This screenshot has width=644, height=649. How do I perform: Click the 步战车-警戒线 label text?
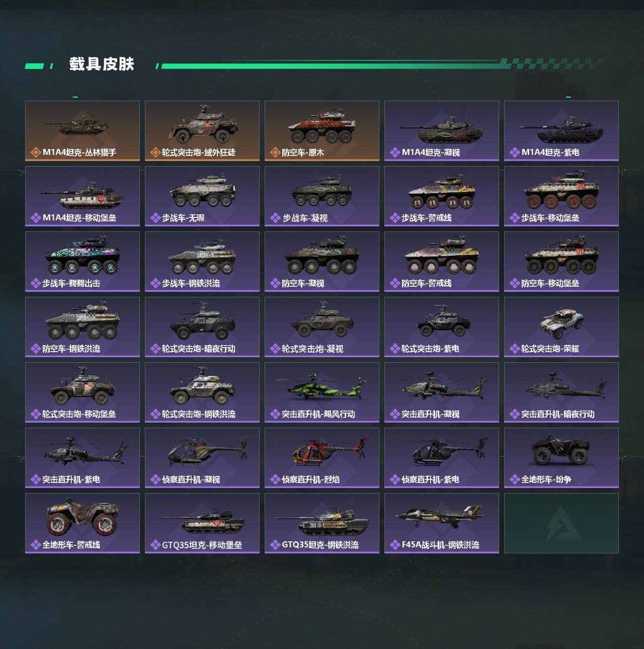427,218
